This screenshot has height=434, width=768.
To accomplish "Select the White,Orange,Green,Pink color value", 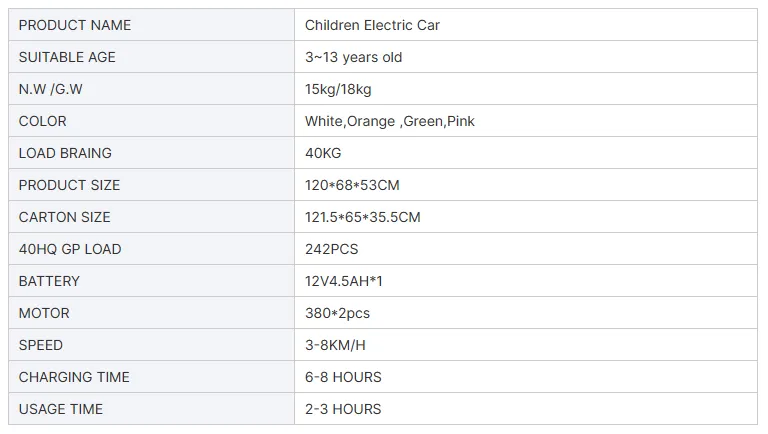I will [390, 121].
